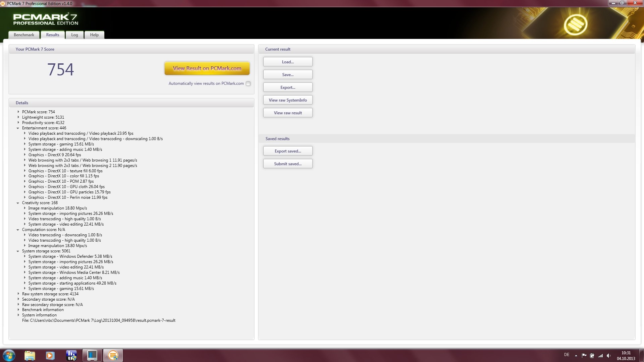Toggle automatically view results on PCMark.com
The height and width of the screenshot is (362, 644).
[248, 84]
